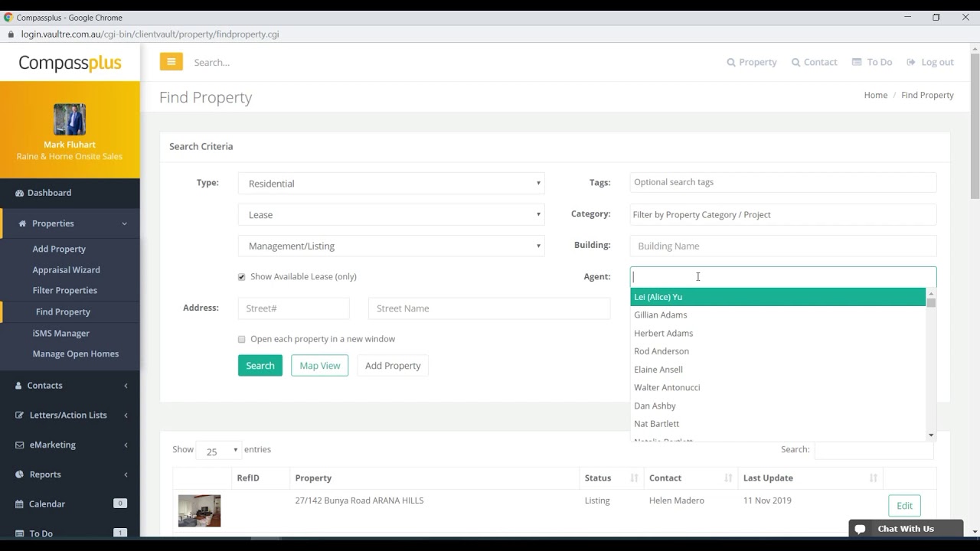The image size is (980, 551).
Task: Click Edit for 27/142 Bunya Road
Action: click(x=904, y=506)
